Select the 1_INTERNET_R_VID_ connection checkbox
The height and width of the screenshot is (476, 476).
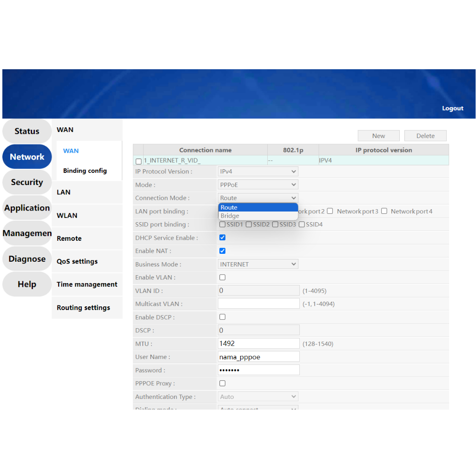click(139, 161)
